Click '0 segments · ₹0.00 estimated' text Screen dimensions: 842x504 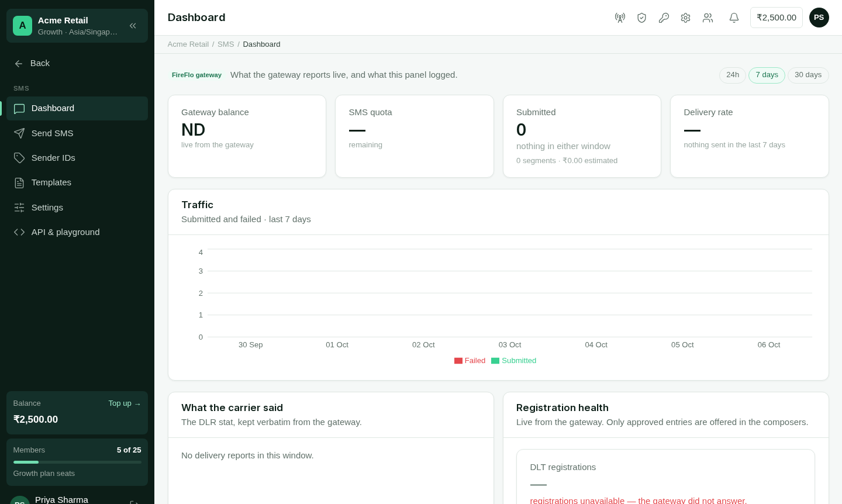pyautogui.click(x=567, y=161)
